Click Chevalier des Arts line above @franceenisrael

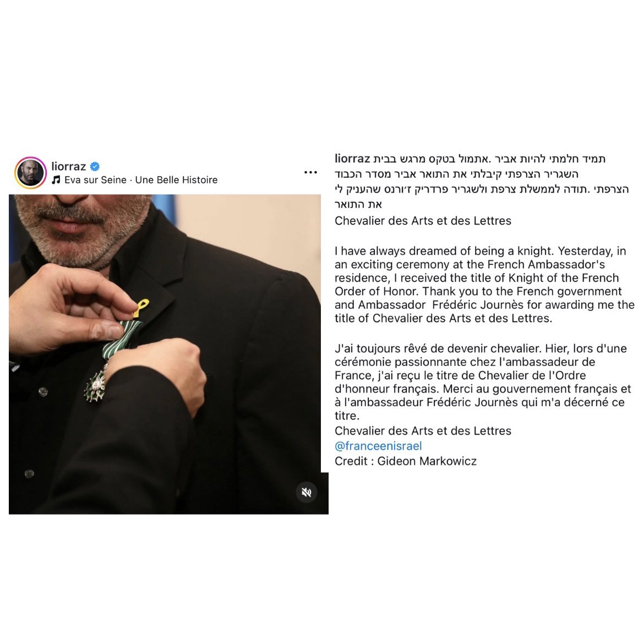(423, 431)
